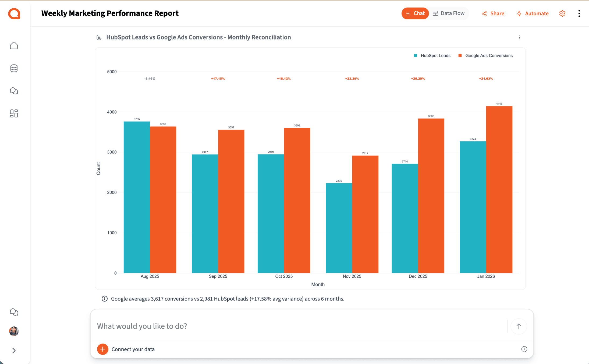This screenshot has height=364, width=589.
Task: Open the top-right kebab menu
Action: pyautogui.click(x=579, y=13)
